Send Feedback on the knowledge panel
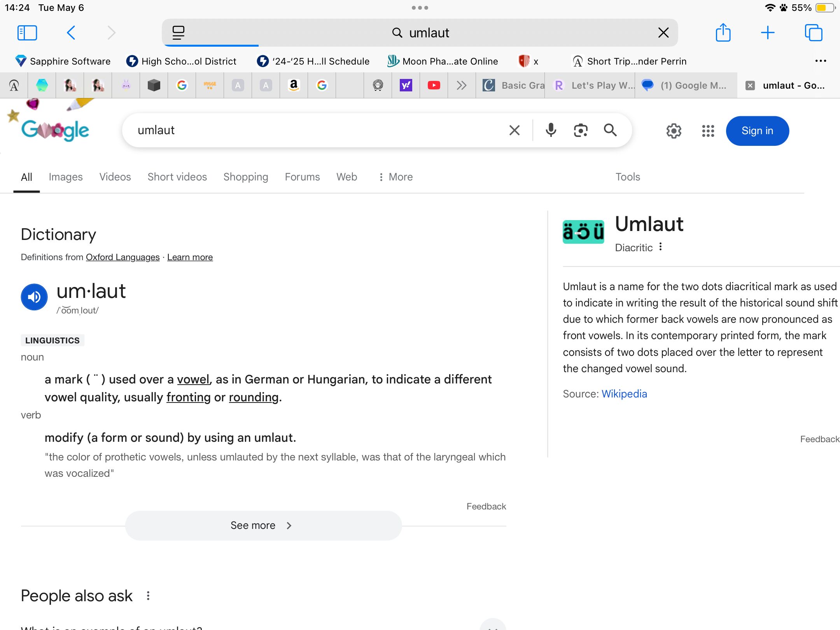The image size is (840, 630). pyautogui.click(x=820, y=439)
